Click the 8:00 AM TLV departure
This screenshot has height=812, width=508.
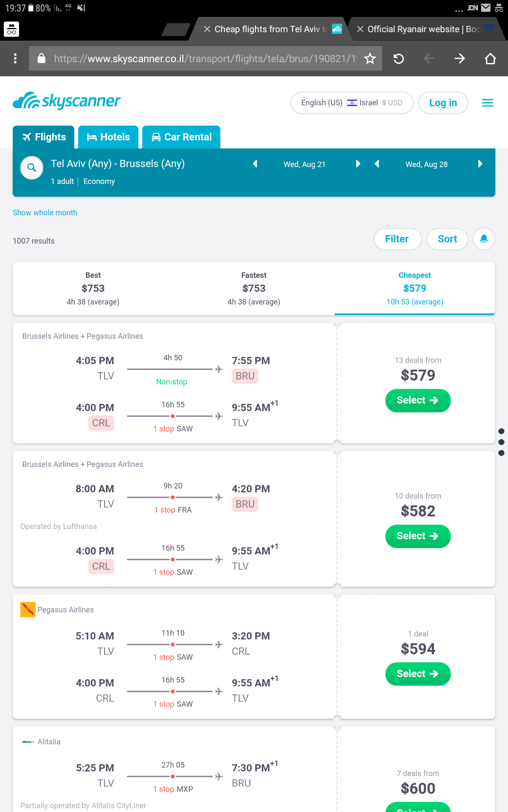pos(95,496)
